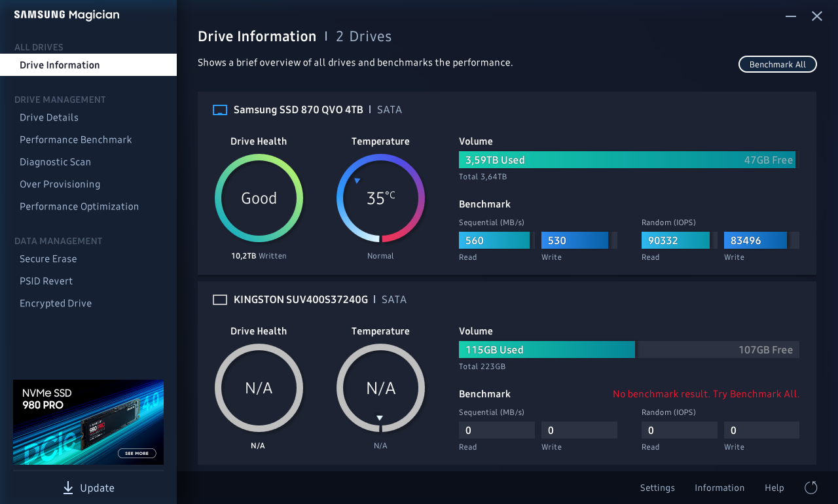Click KINGSTON SUV400S37240G drive name

click(x=301, y=300)
